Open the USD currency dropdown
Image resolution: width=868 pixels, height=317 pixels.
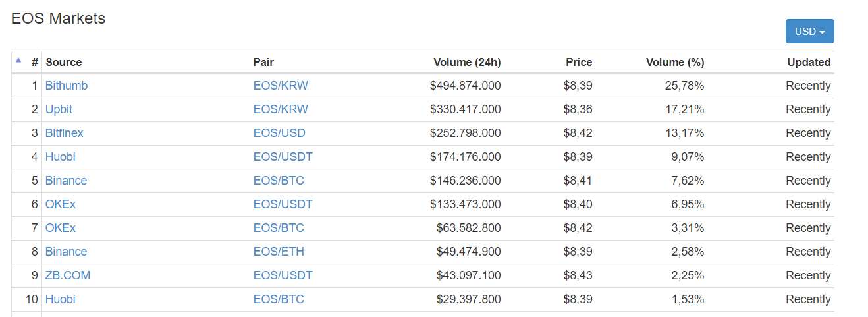click(x=809, y=32)
